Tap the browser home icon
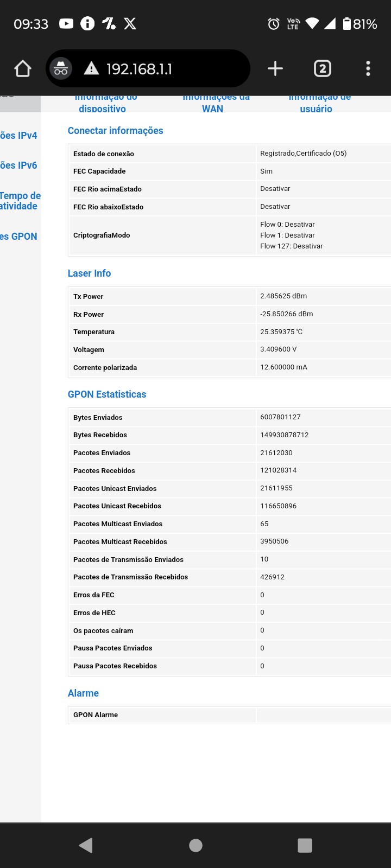391x868 pixels. (x=23, y=69)
